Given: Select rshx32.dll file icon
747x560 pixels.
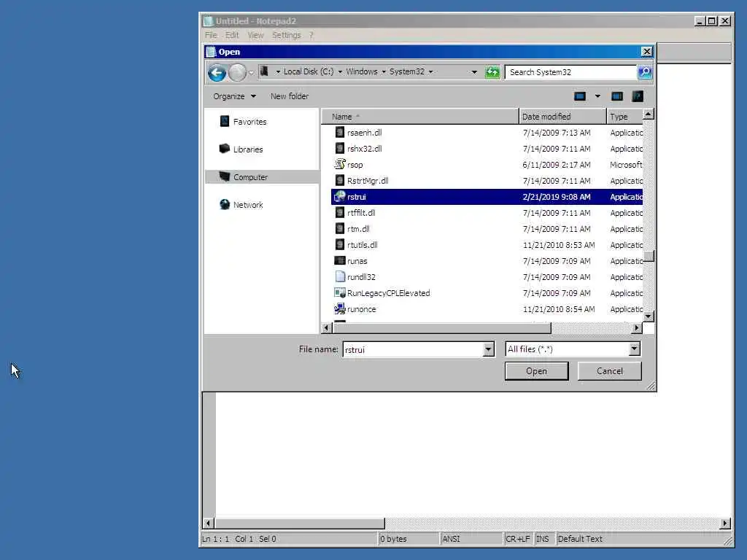Looking at the screenshot, I should 340,149.
